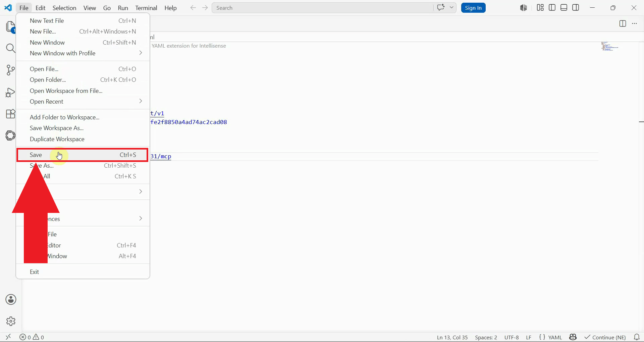
Task: Open editor More Actions ellipsis
Action: tap(634, 23)
